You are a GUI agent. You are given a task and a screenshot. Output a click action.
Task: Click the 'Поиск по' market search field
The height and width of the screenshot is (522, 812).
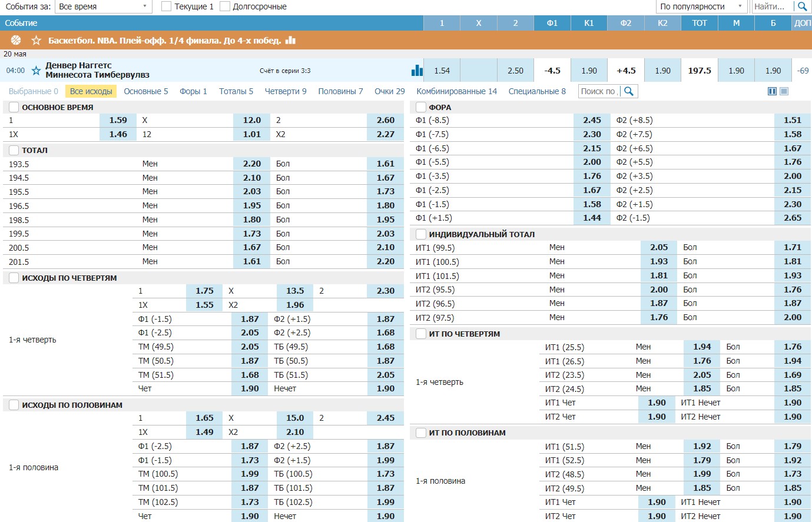(x=599, y=91)
